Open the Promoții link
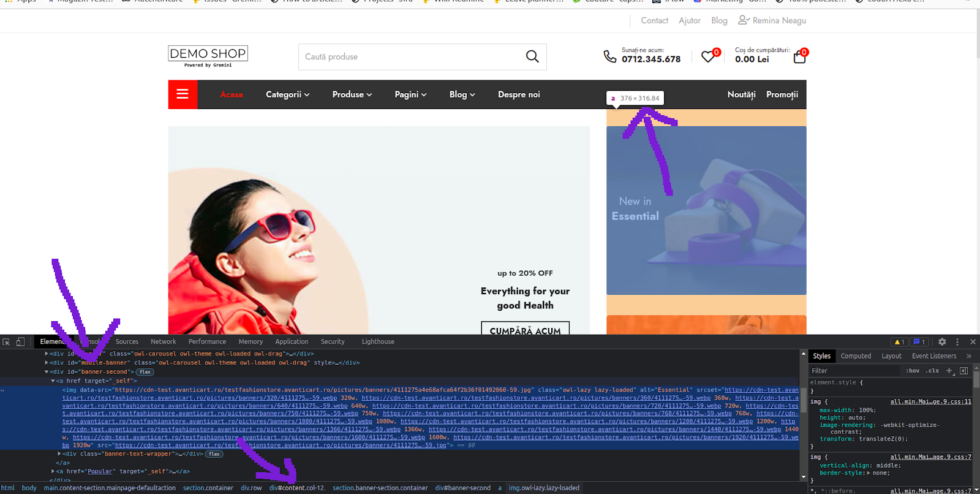The height and width of the screenshot is (494, 980). pos(782,94)
